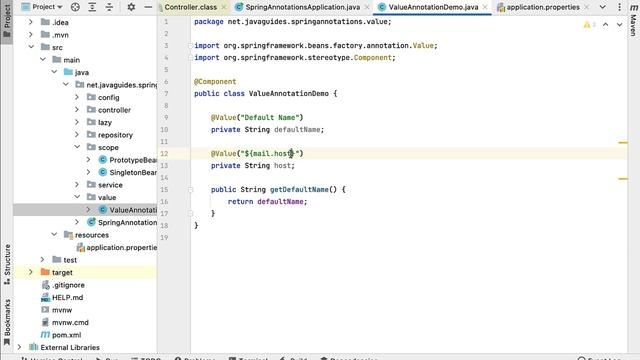Place cursor in mail.host value string
The height and width of the screenshot is (360, 640).
(x=269, y=153)
